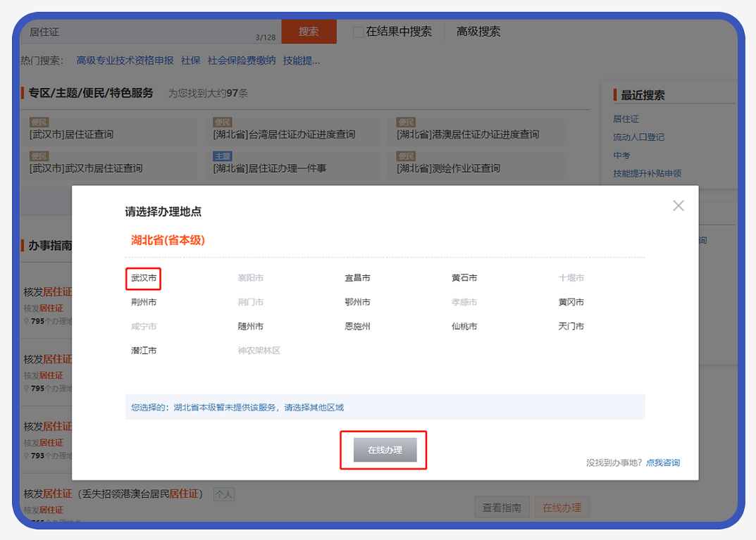Screen dimensions: 756x540
Task: Choose 恩施州 as the location
Action: (357, 326)
